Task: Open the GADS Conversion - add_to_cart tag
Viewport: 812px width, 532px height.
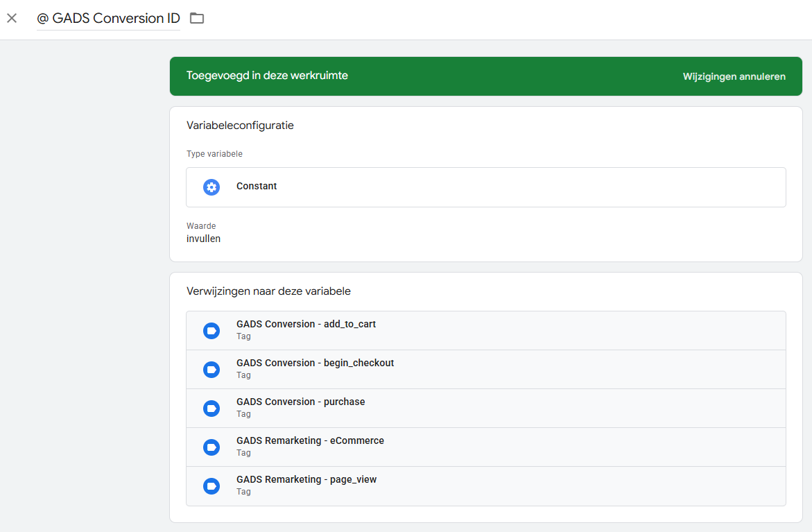Action: coord(306,325)
